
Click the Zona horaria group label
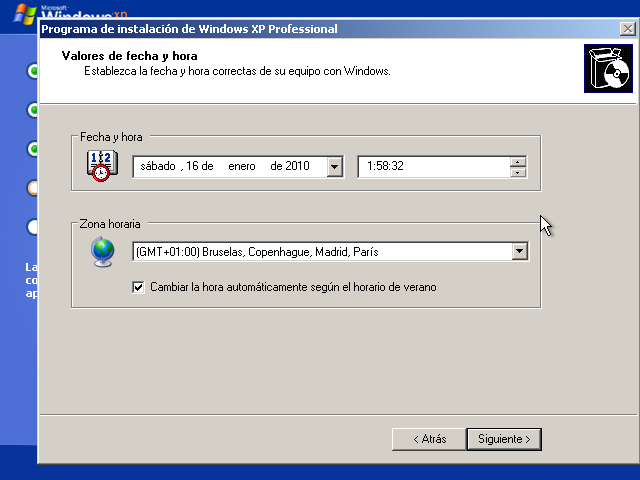(x=110, y=224)
